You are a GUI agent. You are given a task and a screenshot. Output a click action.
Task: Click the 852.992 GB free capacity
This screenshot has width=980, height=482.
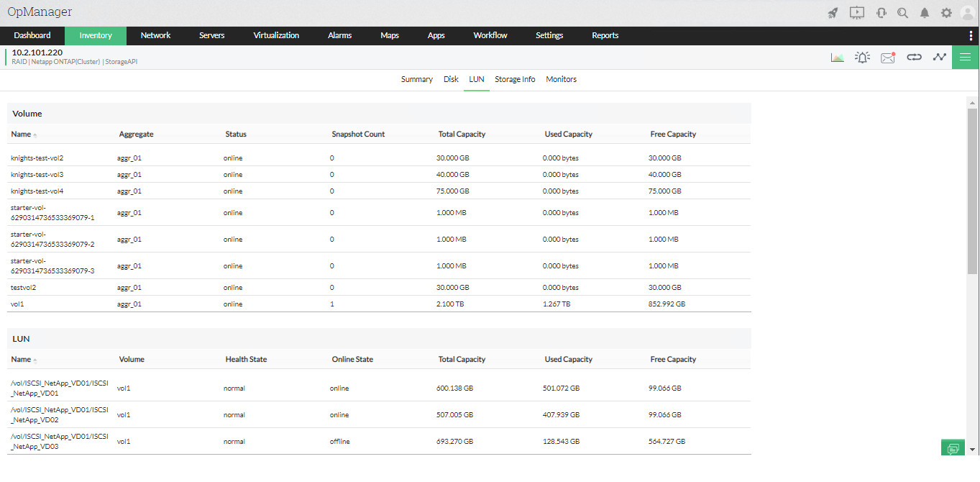pyautogui.click(x=667, y=304)
